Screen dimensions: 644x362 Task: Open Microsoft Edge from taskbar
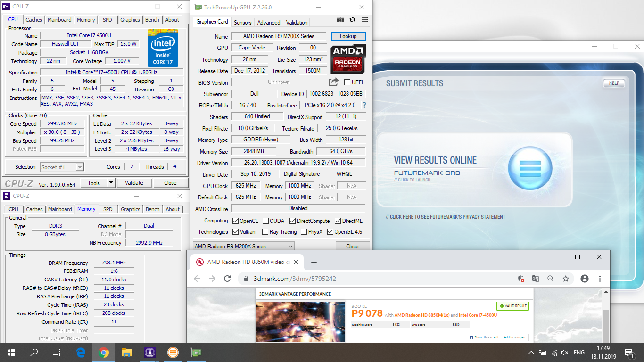coord(81,352)
